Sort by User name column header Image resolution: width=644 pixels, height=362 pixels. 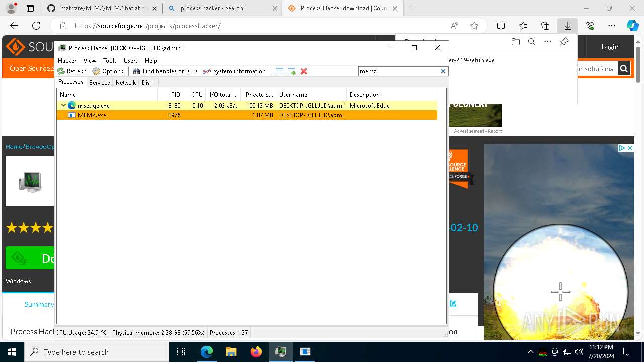tap(311, 94)
